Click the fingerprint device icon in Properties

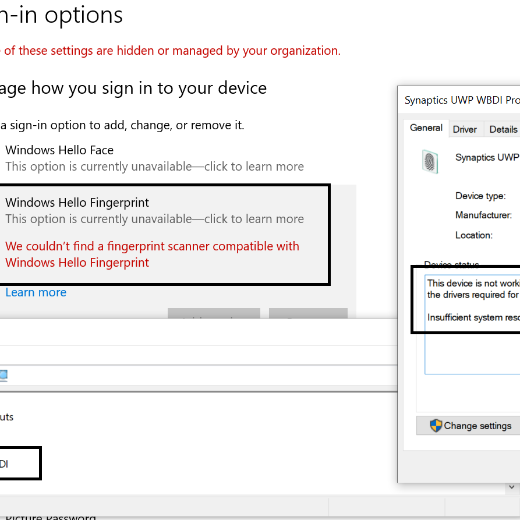(x=430, y=162)
